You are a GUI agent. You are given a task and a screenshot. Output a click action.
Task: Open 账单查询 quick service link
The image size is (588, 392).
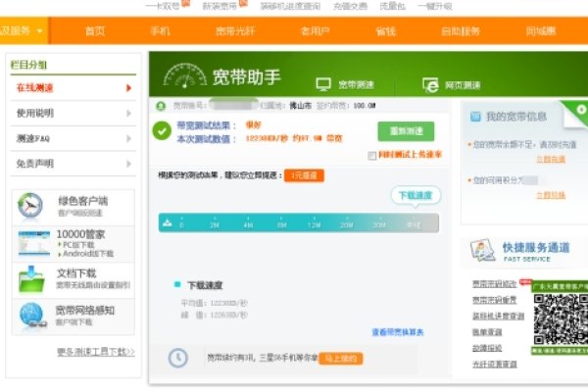click(487, 332)
